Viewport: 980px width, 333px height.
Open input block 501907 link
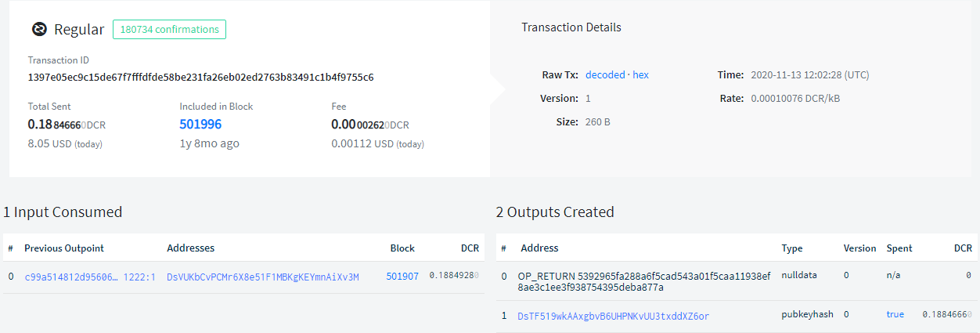[x=401, y=277]
